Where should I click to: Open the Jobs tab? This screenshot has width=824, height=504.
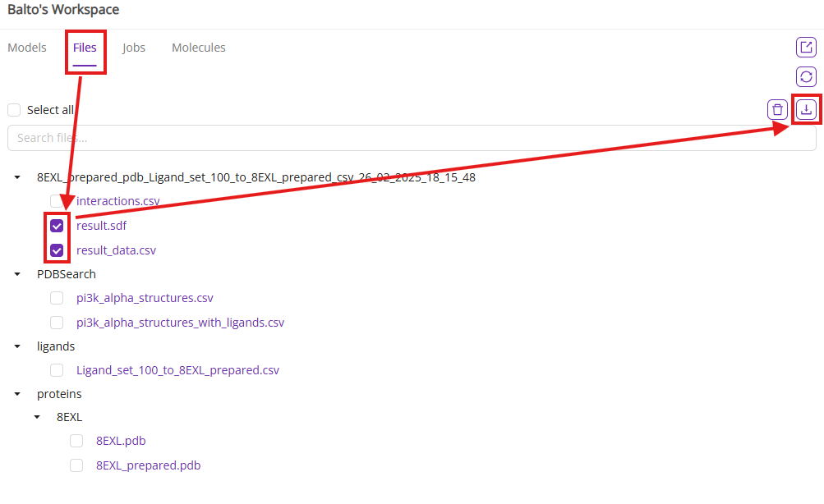click(x=134, y=48)
